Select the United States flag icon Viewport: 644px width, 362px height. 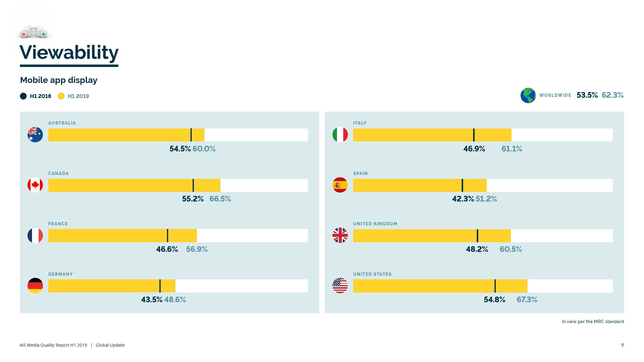[340, 285]
